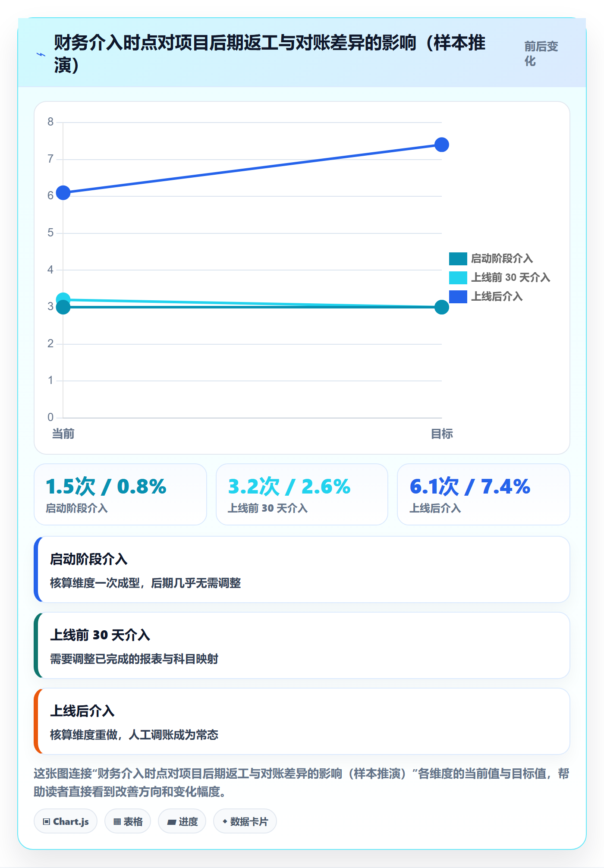Click the 当前 x-axis label
Viewport: 604px width, 868px height.
63,434
